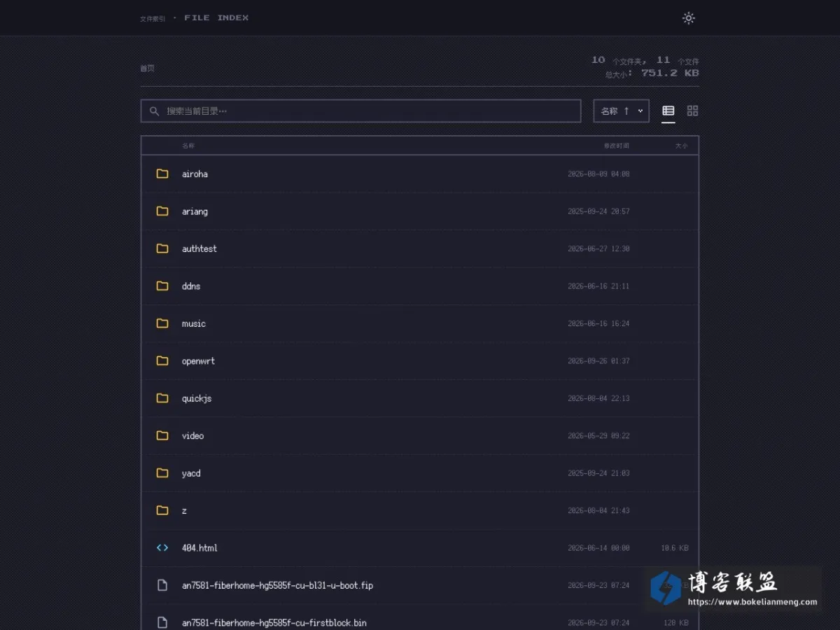Sort by the 名称 column header
Image resolution: width=840 pixels, height=630 pixels.
point(188,146)
